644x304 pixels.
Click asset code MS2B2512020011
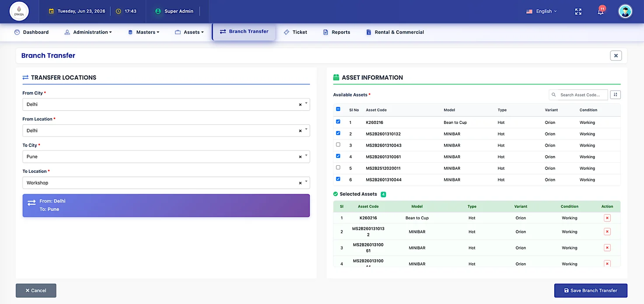point(383,168)
